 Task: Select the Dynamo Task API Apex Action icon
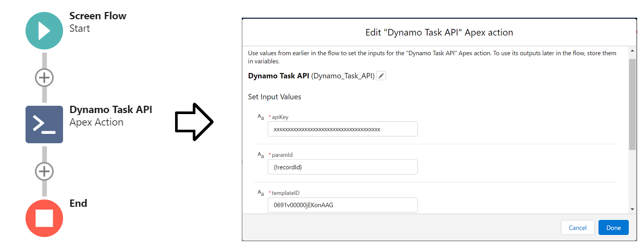pyautogui.click(x=44, y=124)
